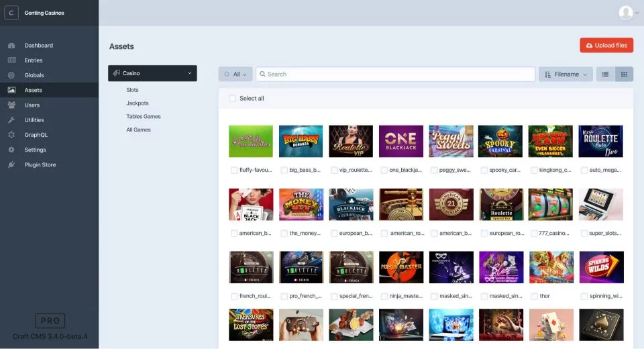Select the Treasures of the Lost Stones thumbnail

point(251,325)
